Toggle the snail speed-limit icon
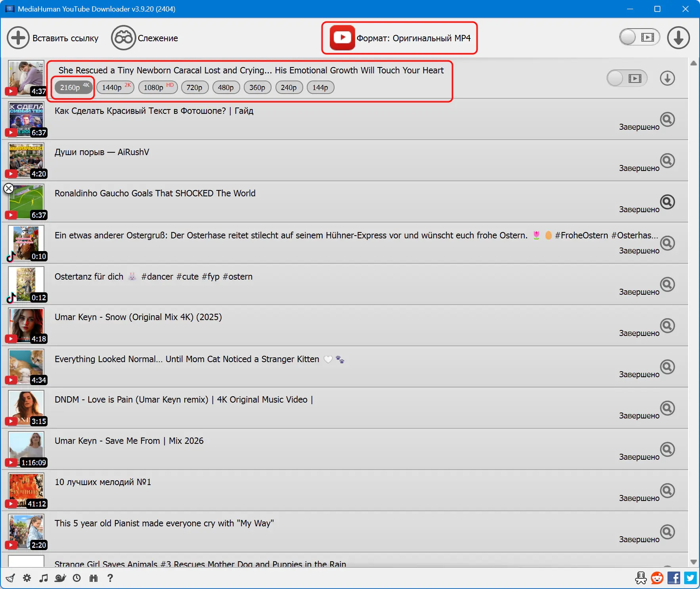Screen dimensions: 700x589 60,578
